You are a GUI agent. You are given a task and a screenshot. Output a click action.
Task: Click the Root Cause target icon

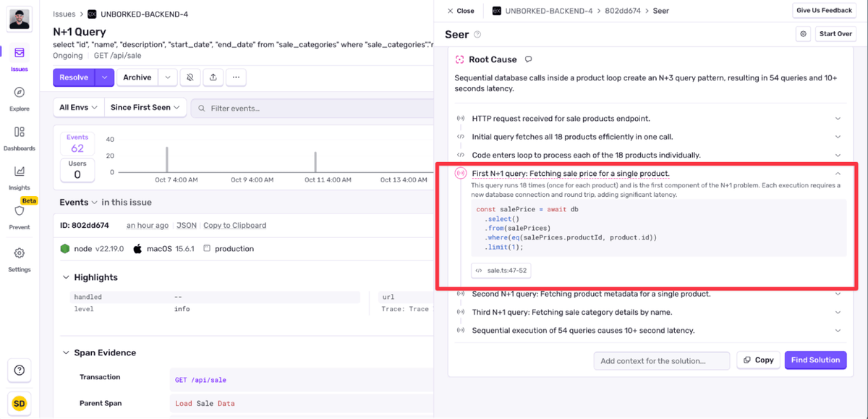(460, 59)
